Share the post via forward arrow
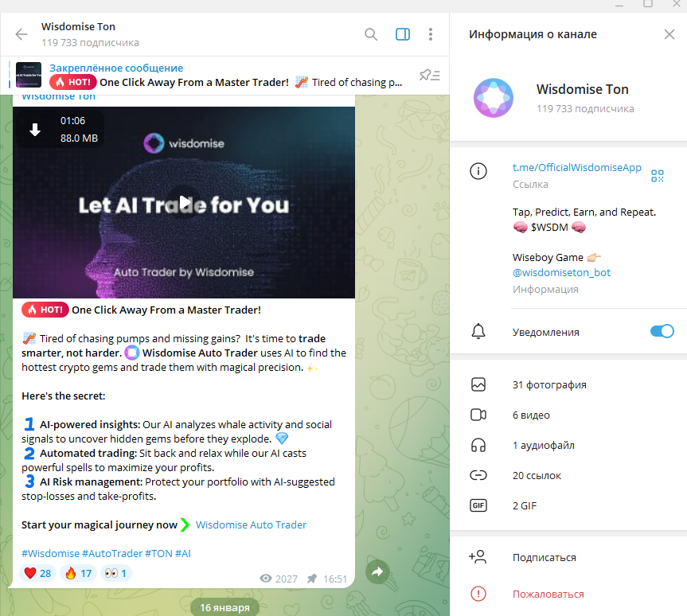Screen dimensions: 687x616 tap(377, 571)
